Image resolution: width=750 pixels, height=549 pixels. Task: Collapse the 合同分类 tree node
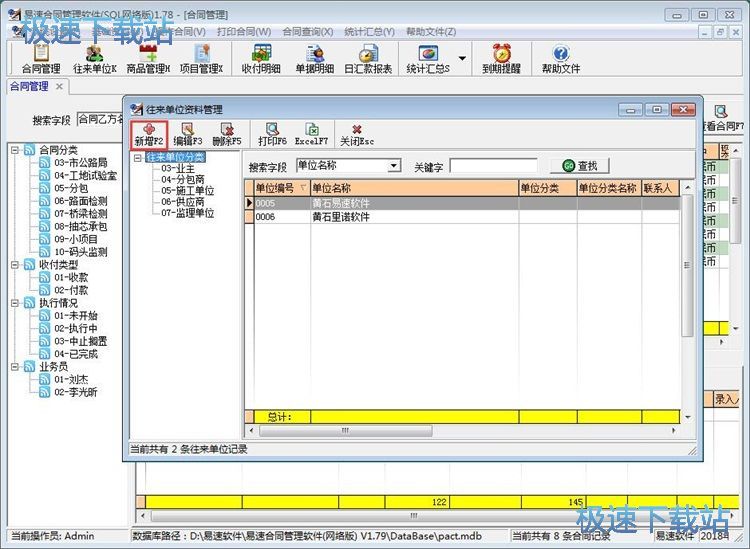click(16, 150)
